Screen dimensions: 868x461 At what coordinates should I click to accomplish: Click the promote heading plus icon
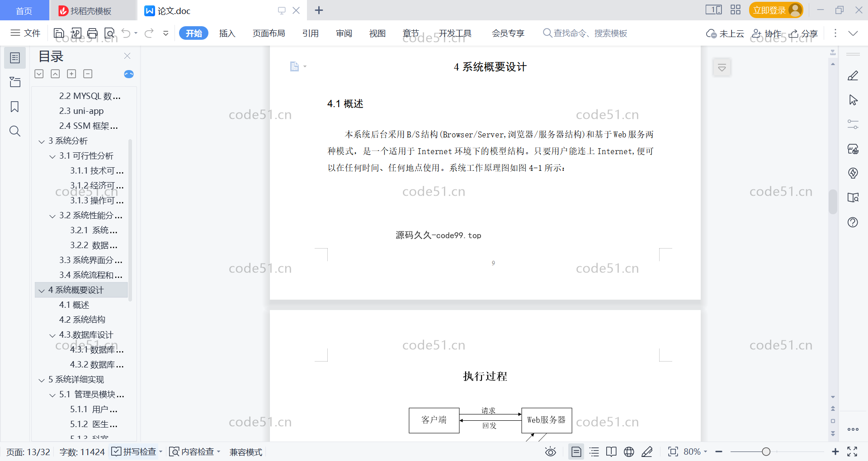[71, 74]
